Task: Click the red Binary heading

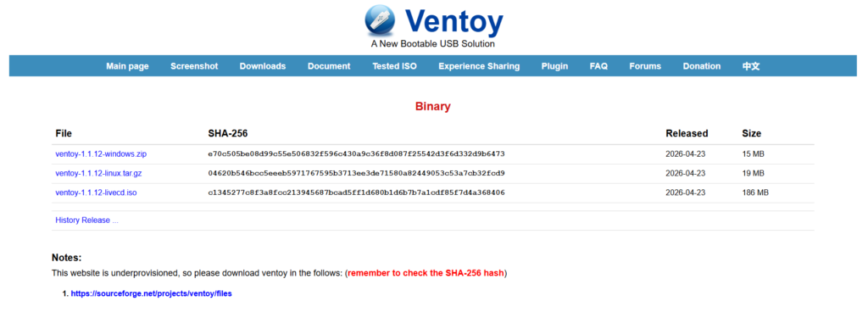Action: tap(433, 106)
